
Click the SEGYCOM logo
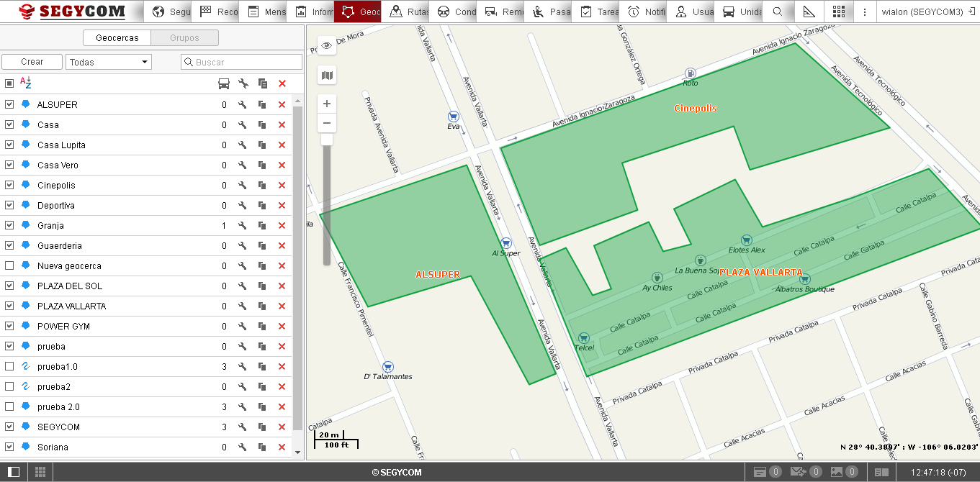coord(72,12)
